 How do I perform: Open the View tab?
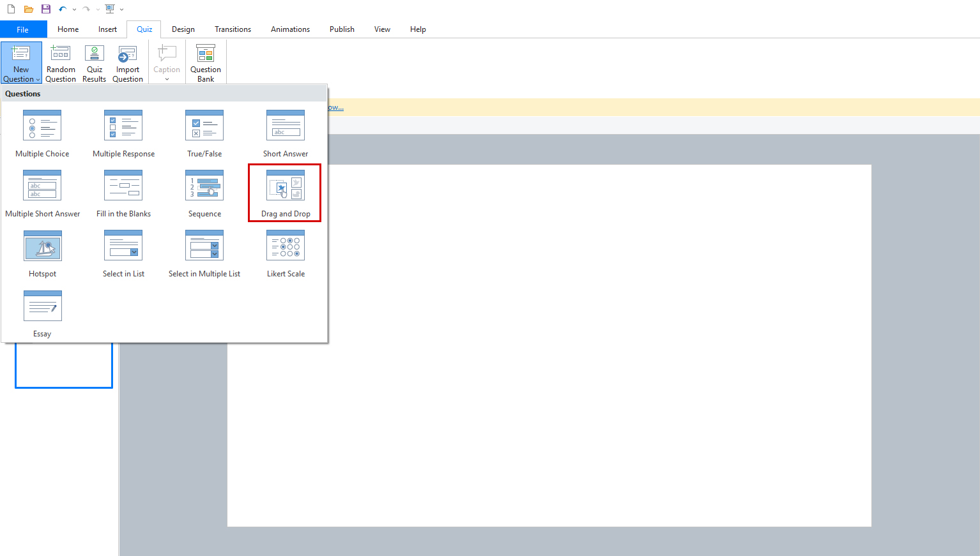pos(382,29)
